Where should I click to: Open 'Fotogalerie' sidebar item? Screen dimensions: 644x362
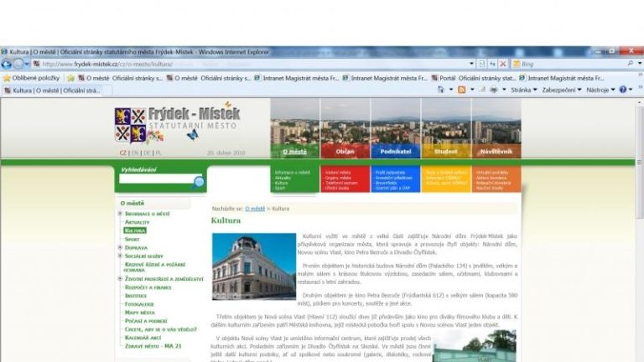(139, 304)
